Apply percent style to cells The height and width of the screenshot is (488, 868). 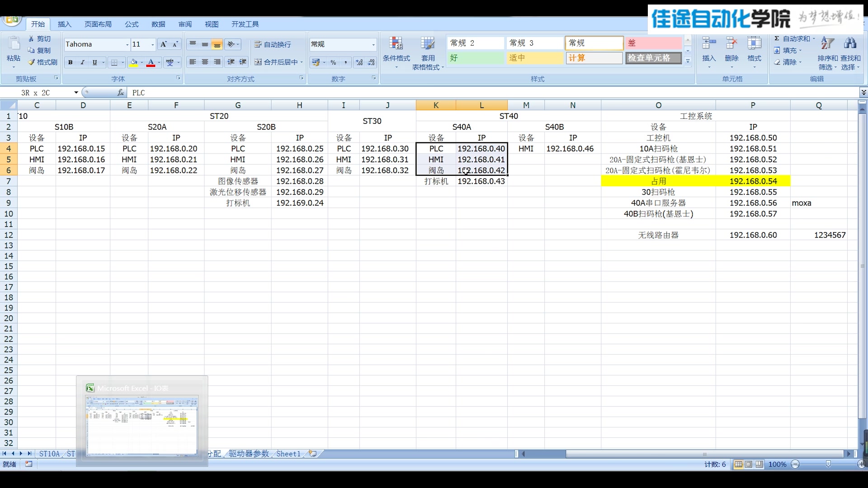pos(334,62)
